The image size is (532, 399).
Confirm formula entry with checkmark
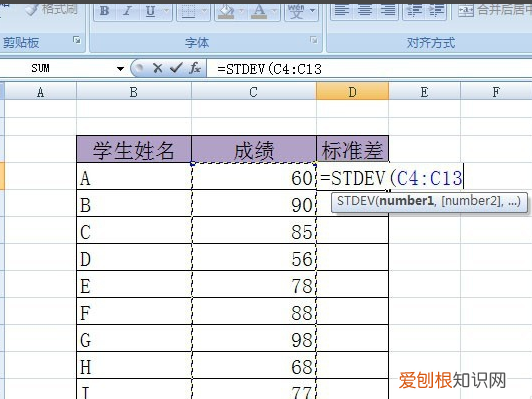tap(176, 68)
